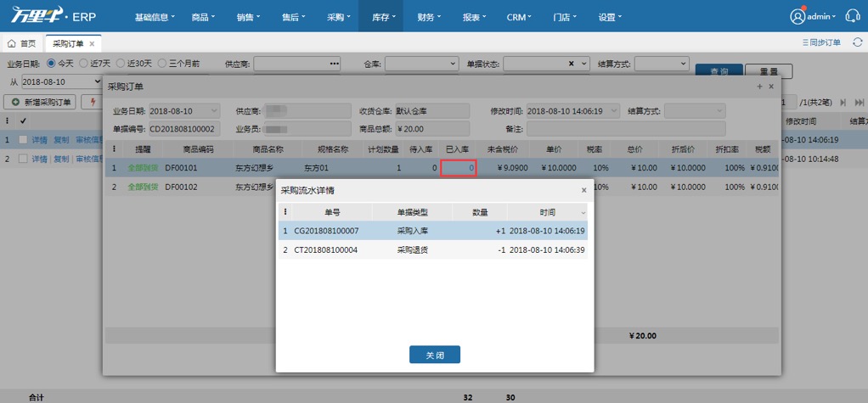Maximize the 采购订单 dialog with plus icon
Screen dimensions: 868x403
pyautogui.click(x=759, y=87)
